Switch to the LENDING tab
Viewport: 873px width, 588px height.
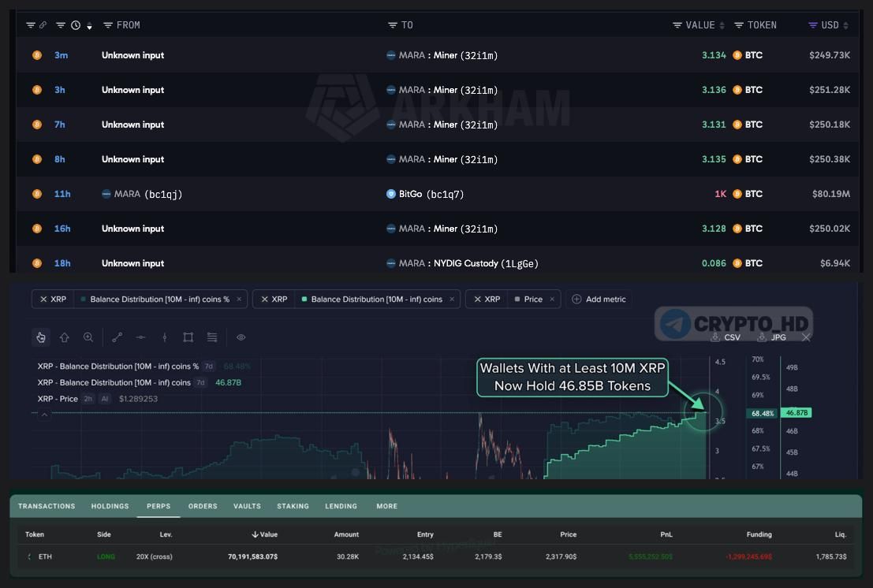[341, 506]
